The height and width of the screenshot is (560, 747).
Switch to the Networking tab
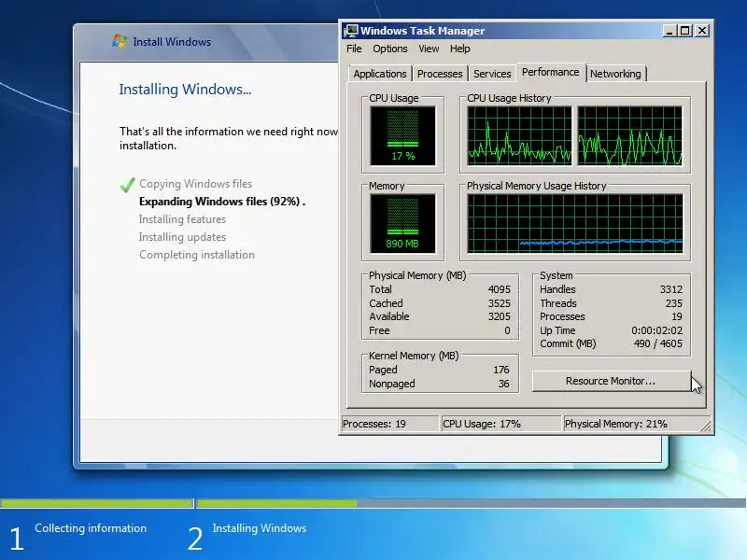coord(615,74)
